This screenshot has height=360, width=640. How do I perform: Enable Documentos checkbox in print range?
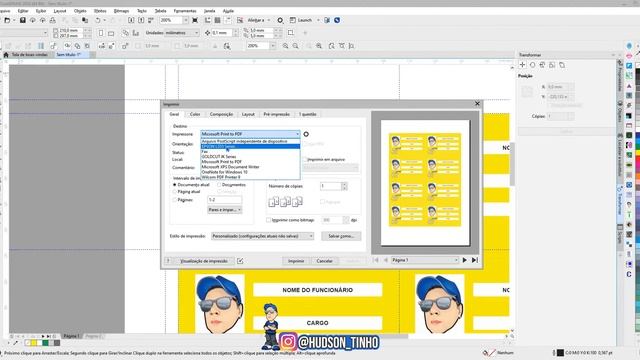click(x=220, y=185)
